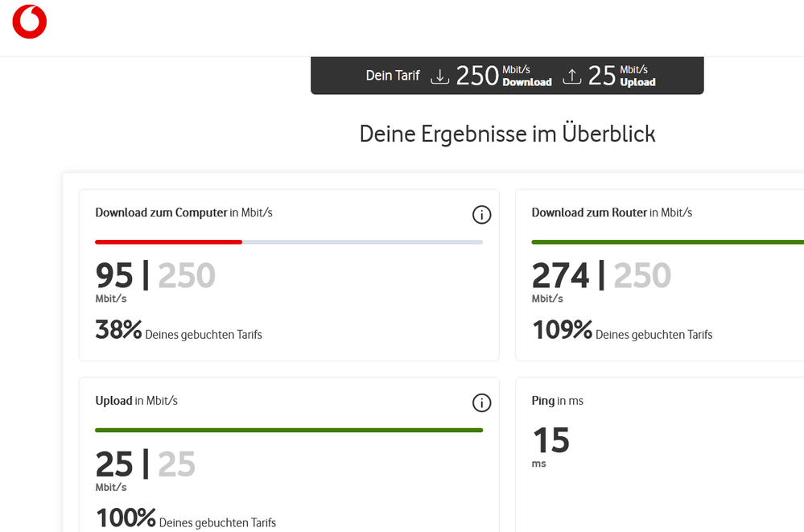Open info icon in Upload card
Screen dimensions: 804x532
481,402
